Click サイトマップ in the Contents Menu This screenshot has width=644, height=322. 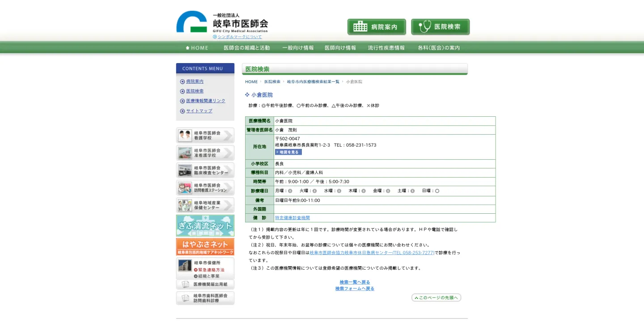(x=199, y=111)
